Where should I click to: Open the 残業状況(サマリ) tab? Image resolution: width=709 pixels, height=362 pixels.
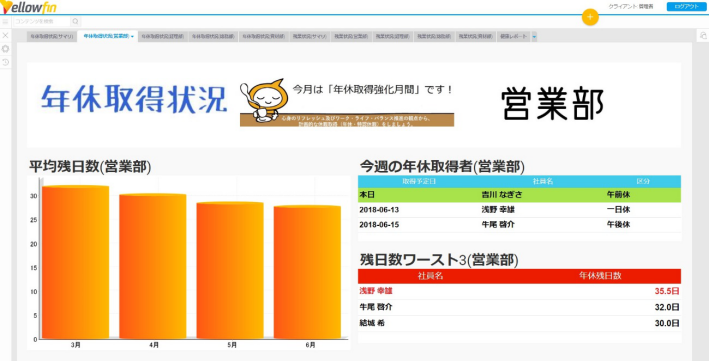310,37
